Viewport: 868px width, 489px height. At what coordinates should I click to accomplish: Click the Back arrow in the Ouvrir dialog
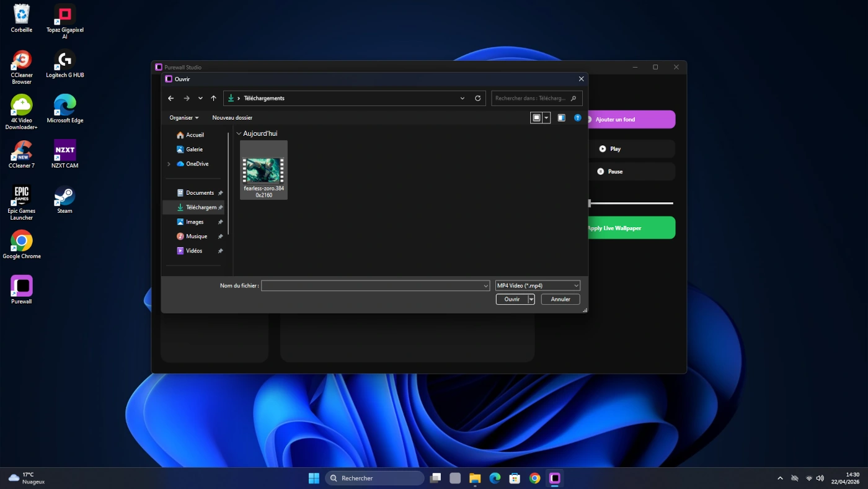tap(171, 98)
